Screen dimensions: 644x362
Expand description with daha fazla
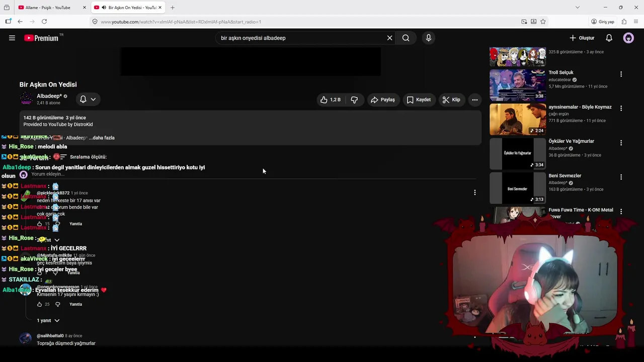pyautogui.click(x=102, y=138)
